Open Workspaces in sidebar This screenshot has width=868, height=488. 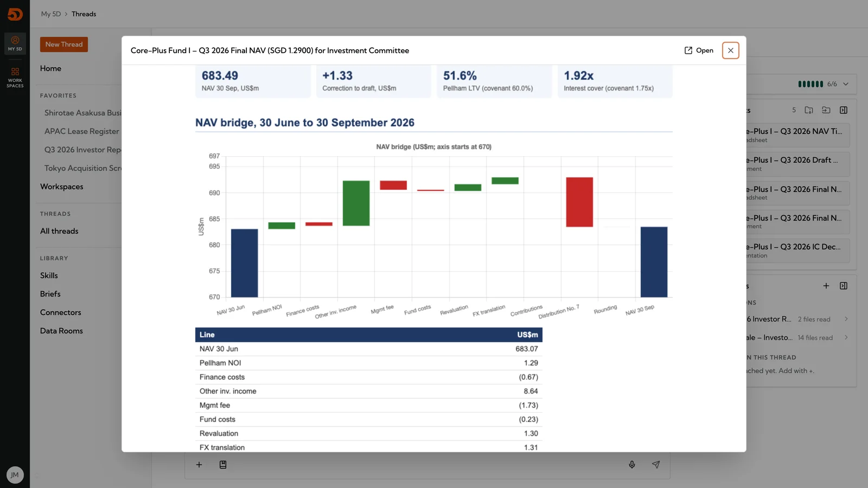point(62,187)
